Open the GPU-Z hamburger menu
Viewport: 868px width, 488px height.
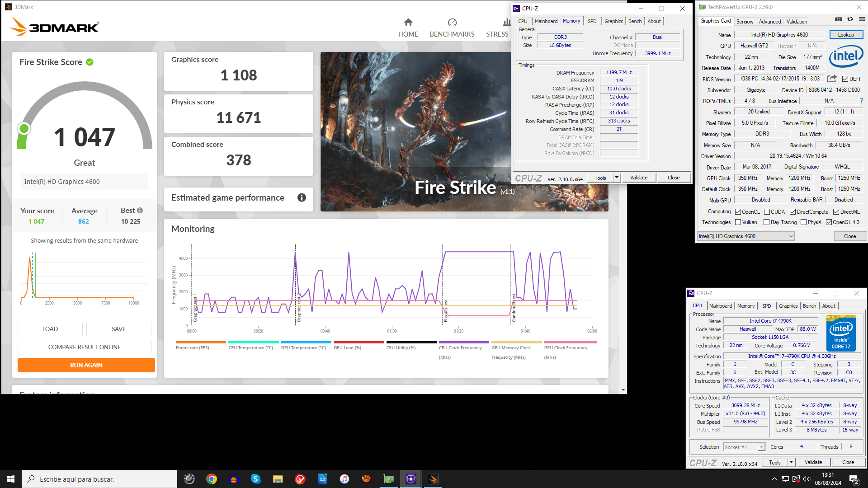pyautogui.click(x=862, y=19)
